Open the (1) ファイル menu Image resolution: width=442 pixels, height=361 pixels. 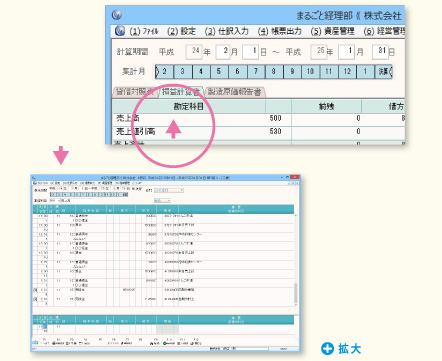[144, 31]
